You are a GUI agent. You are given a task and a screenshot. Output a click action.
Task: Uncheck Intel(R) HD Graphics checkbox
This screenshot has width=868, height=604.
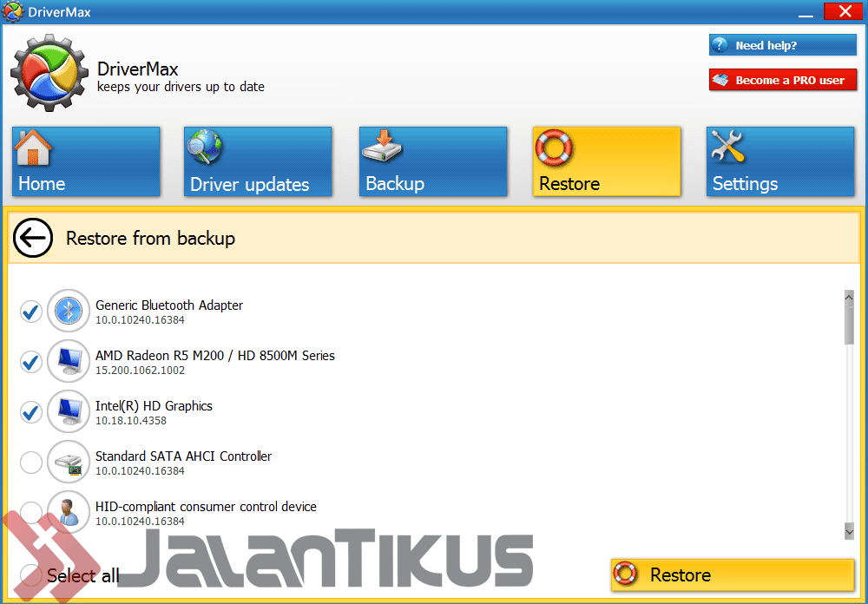(x=31, y=412)
